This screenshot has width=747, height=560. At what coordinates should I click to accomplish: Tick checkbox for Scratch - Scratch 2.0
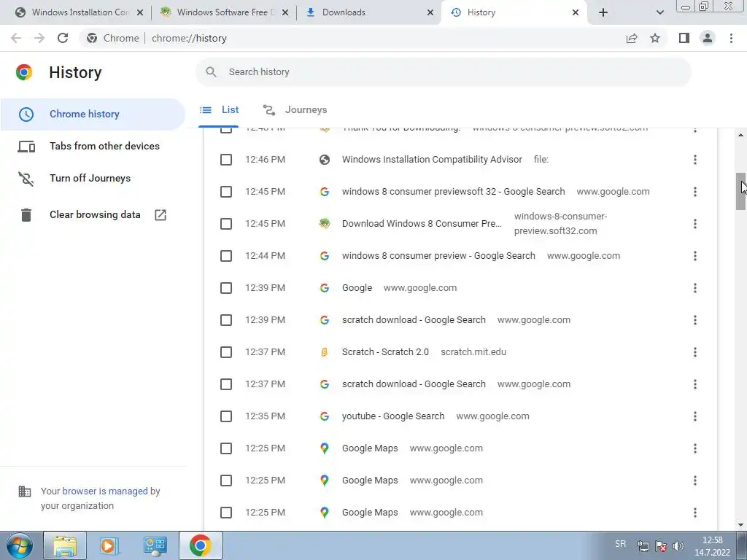(226, 352)
